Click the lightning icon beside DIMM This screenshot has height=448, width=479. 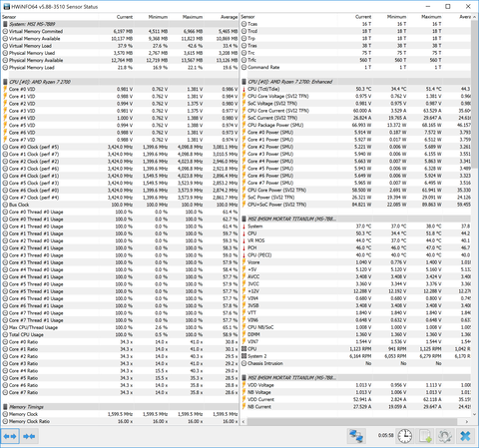[243, 334]
